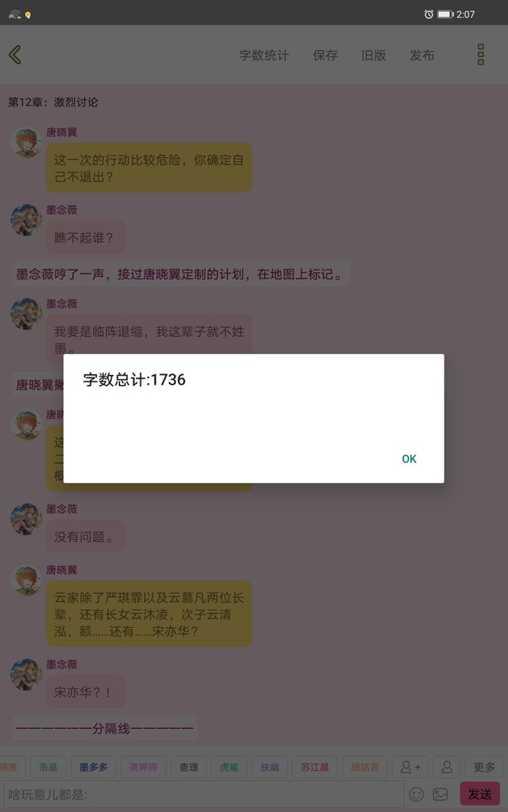Screen dimensions: 508x812
Task: Select the pink 尧婷婷 character tag
Action: coord(143,767)
